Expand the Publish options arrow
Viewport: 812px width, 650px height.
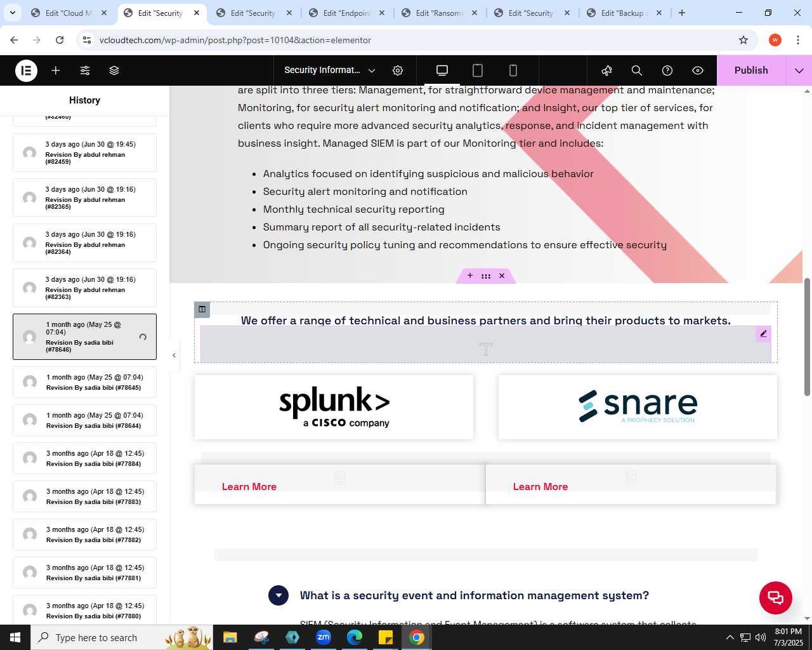[x=799, y=70]
